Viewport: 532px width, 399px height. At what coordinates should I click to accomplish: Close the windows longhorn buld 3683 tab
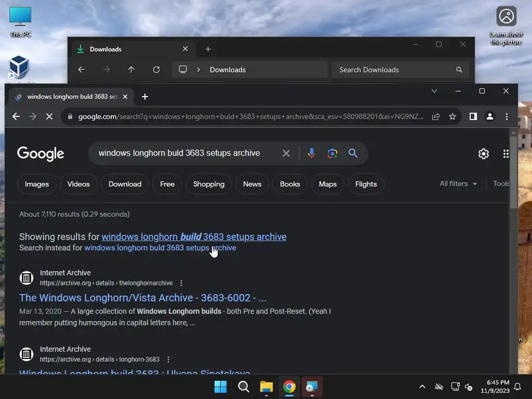click(125, 97)
